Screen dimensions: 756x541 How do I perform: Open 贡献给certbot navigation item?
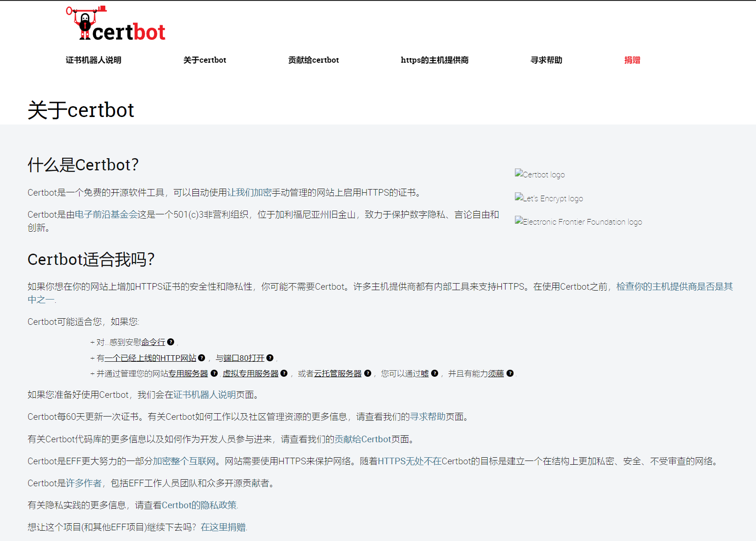pos(314,60)
